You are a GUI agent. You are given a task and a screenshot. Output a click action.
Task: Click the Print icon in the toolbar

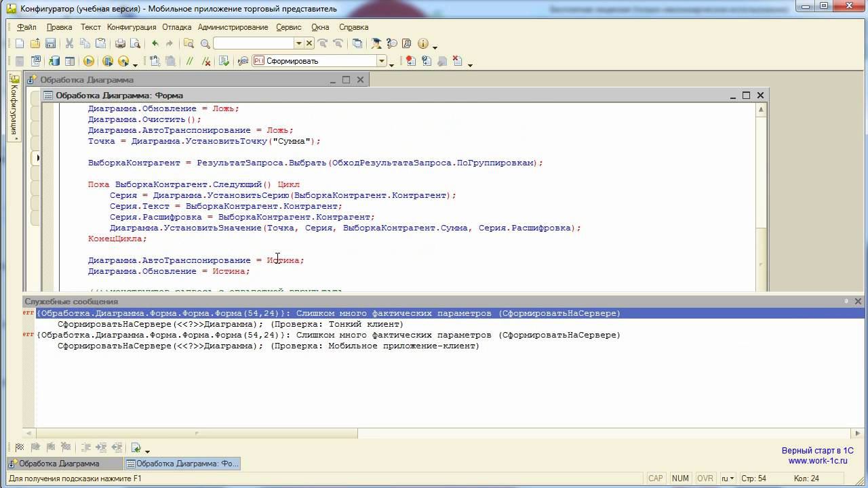coord(120,43)
